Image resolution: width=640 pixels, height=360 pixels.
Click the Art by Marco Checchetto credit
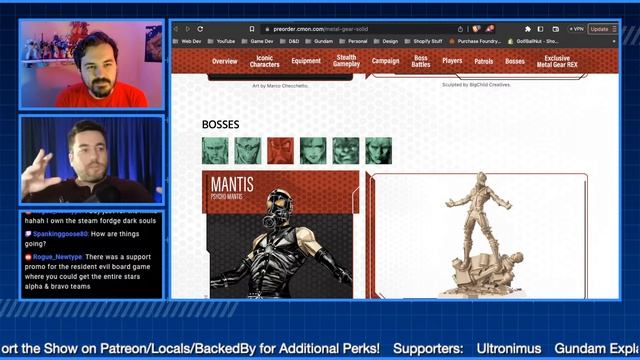pos(280,86)
